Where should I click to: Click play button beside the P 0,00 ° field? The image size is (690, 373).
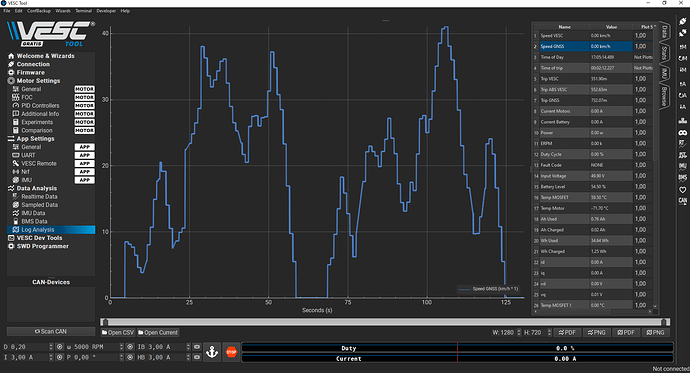(130, 357)
